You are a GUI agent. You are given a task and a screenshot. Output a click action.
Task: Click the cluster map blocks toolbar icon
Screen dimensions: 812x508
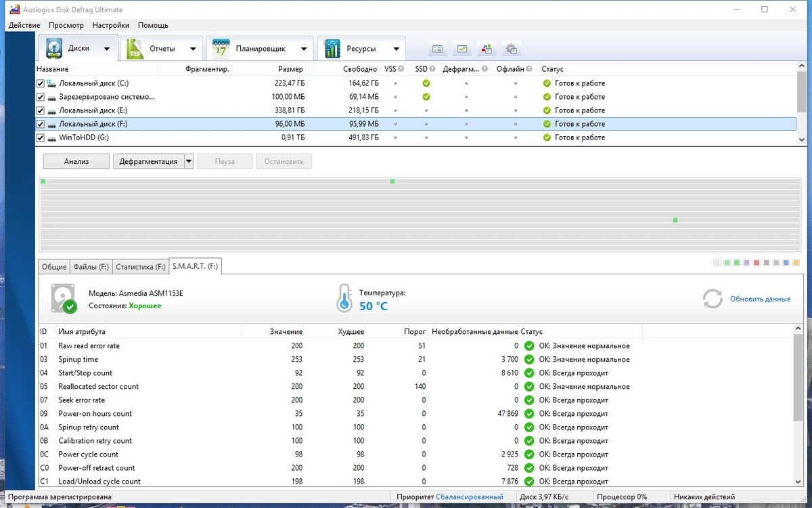point(487,49)
